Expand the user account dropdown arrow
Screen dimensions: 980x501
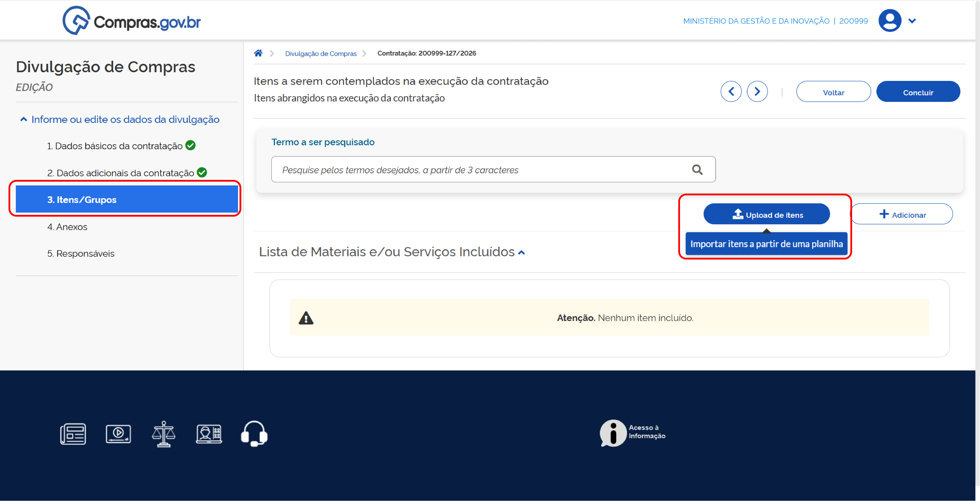coord(912,21)
